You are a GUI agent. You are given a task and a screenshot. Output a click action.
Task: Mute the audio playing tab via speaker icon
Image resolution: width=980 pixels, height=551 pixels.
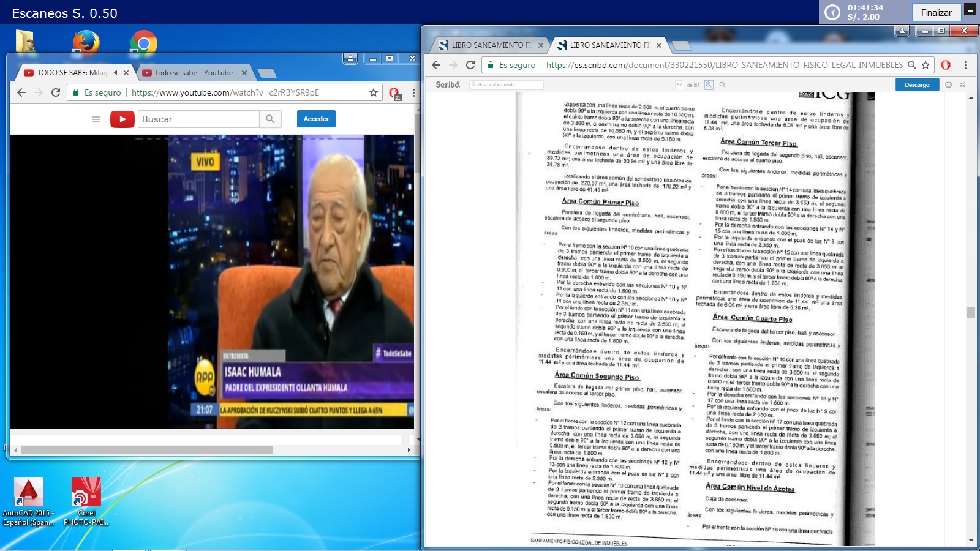pyautogui.click(x=116, y=73)
